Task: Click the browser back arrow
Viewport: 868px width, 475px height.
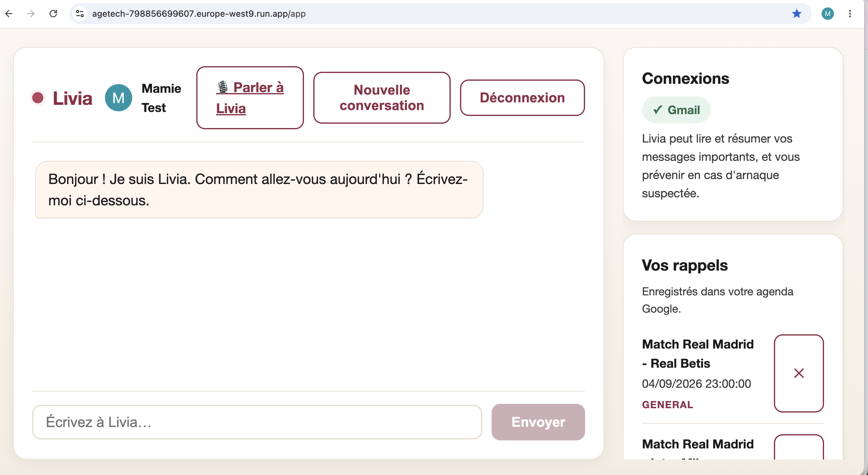Action: pos(9,14)
